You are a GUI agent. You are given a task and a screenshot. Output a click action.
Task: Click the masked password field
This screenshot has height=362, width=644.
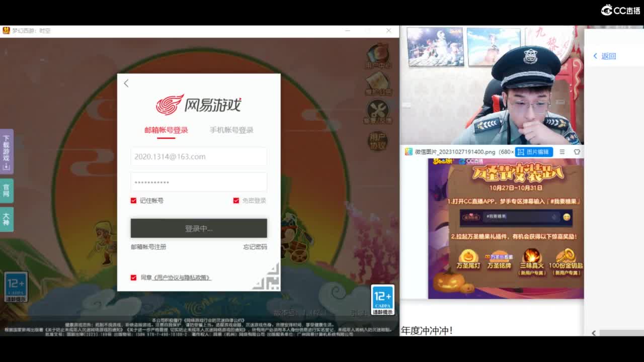coord(199,183)
